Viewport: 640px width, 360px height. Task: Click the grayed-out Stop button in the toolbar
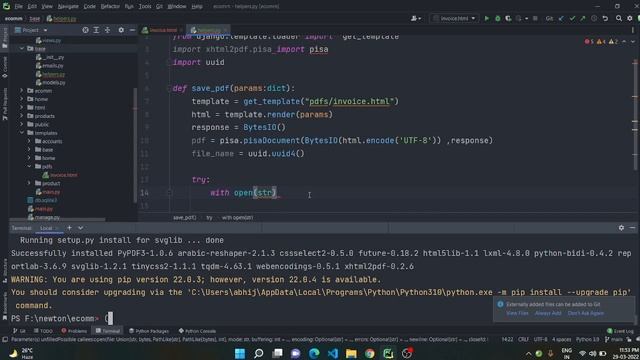(x=535, y=18)
